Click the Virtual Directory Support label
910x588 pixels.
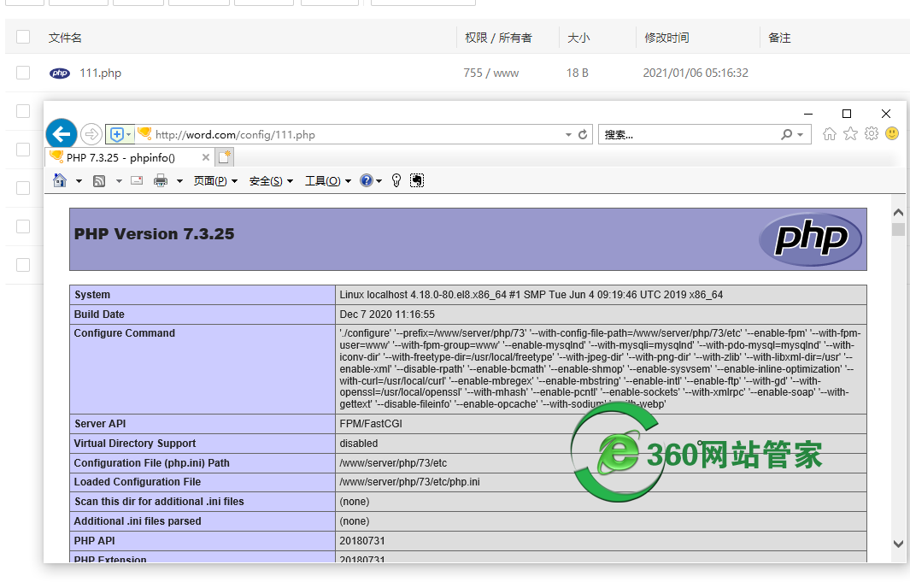pyautogui.click(x=135, y=444)
